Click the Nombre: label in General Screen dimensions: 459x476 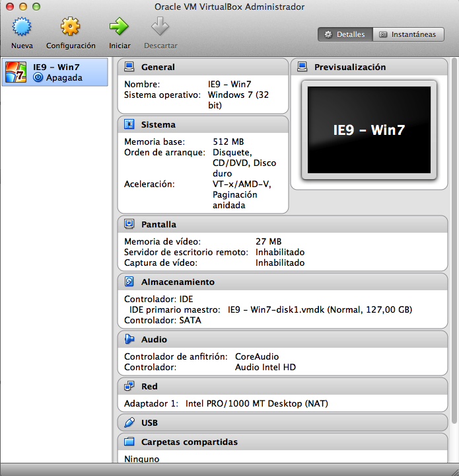[x=142, y=84]
